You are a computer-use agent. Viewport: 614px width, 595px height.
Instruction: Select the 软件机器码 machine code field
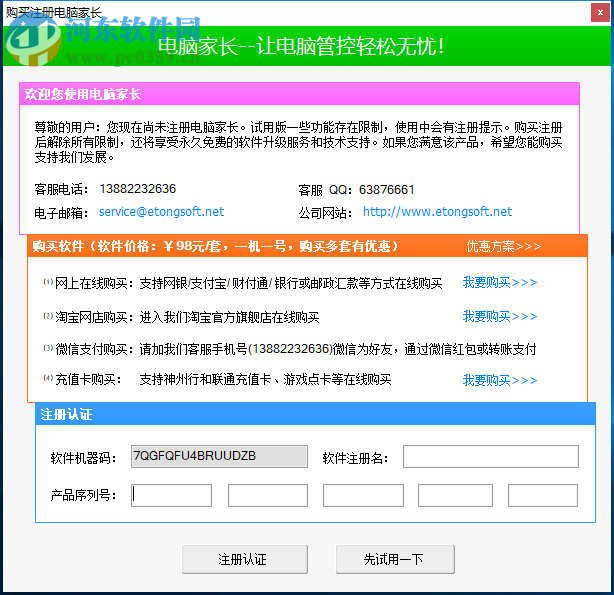pos(219,456)
